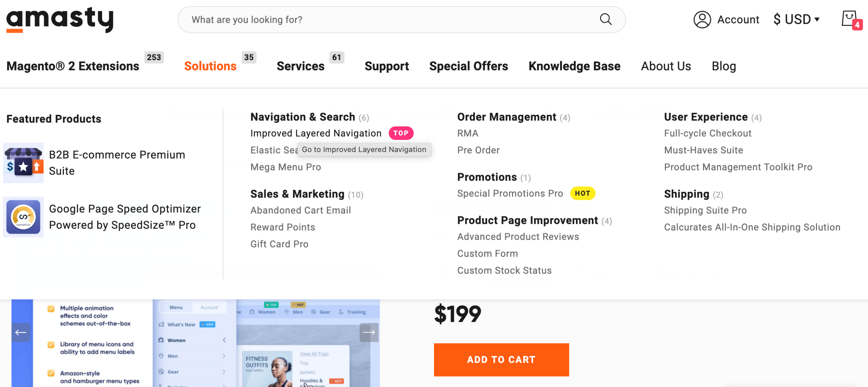The width and height of the screenshot is (868, 387).
Task: Click the B2B E-commerce Premium Suite icon
Action: (x=23, y=163)
